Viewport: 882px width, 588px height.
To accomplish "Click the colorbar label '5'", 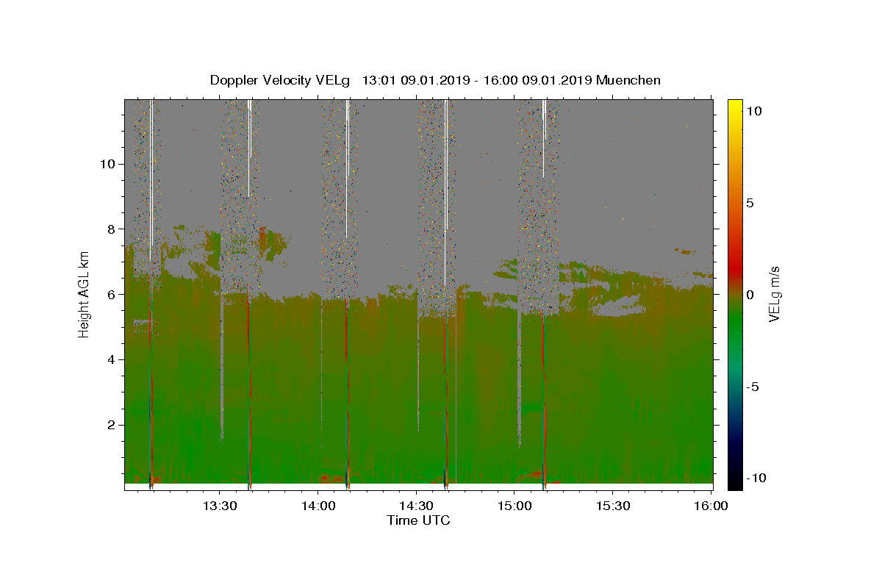I will [750, 203].
